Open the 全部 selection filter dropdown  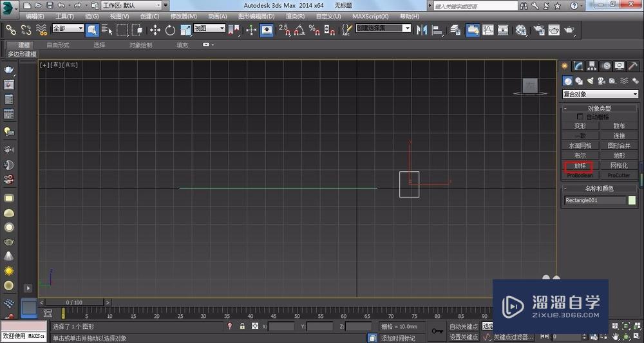[68, 29]
